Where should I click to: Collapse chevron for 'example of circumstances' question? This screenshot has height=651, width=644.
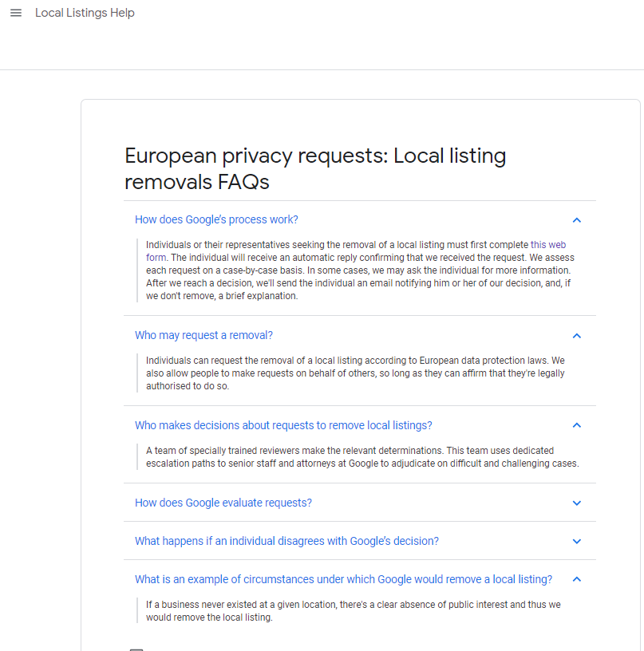(576, 579)
